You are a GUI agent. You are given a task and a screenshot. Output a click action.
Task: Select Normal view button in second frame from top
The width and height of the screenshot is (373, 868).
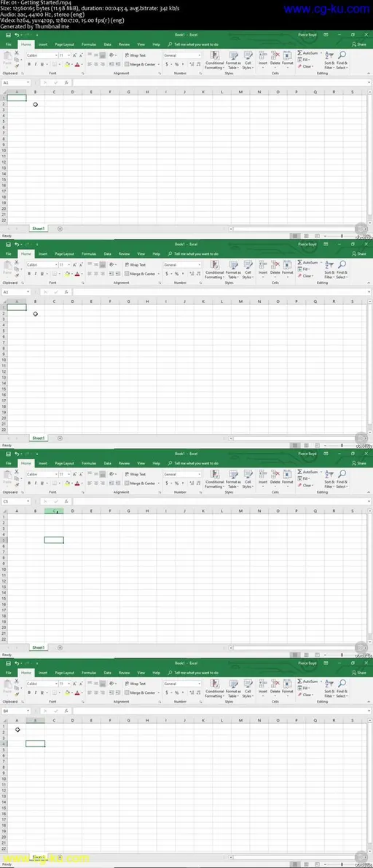296,445
